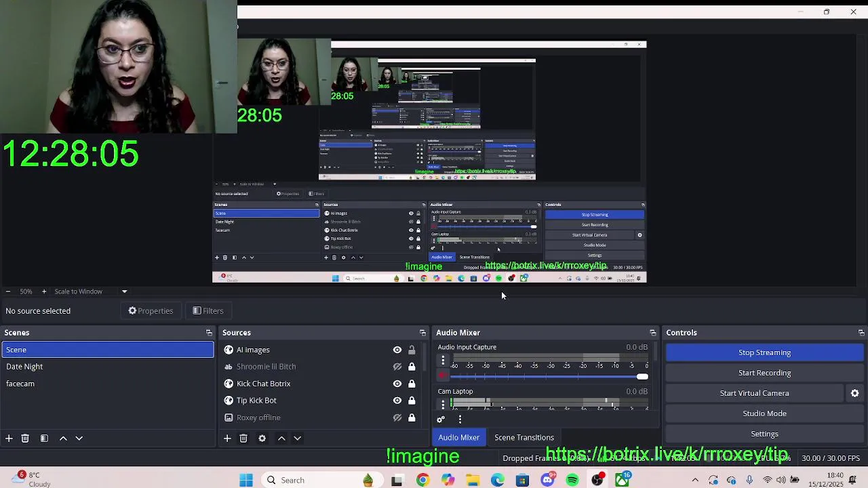Hide the Kick Chat Botrix source
Viewport: 868px width, 488px height.
[x=397, y=384]
